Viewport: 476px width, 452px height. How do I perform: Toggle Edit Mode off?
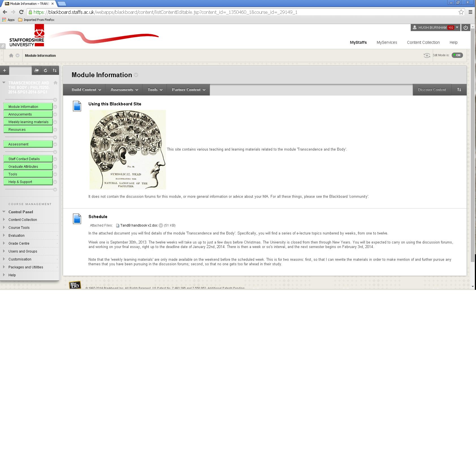[x=457, y=55]
